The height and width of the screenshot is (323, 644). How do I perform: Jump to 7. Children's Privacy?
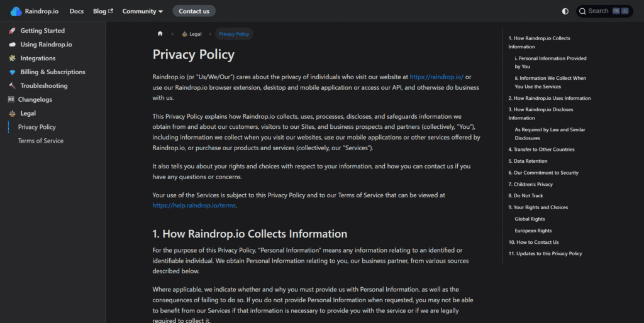531,184
